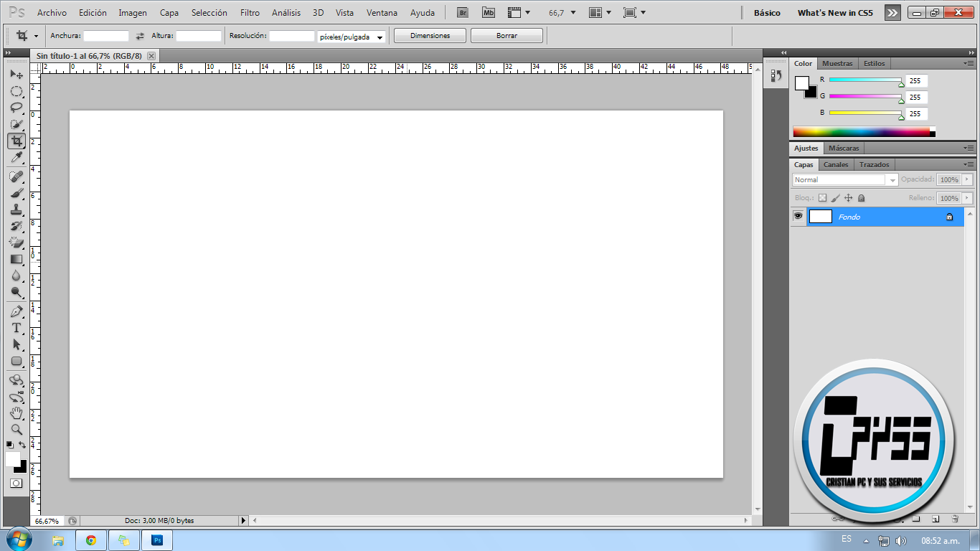Select the Crop tool in the toolbox

point(16,141)
